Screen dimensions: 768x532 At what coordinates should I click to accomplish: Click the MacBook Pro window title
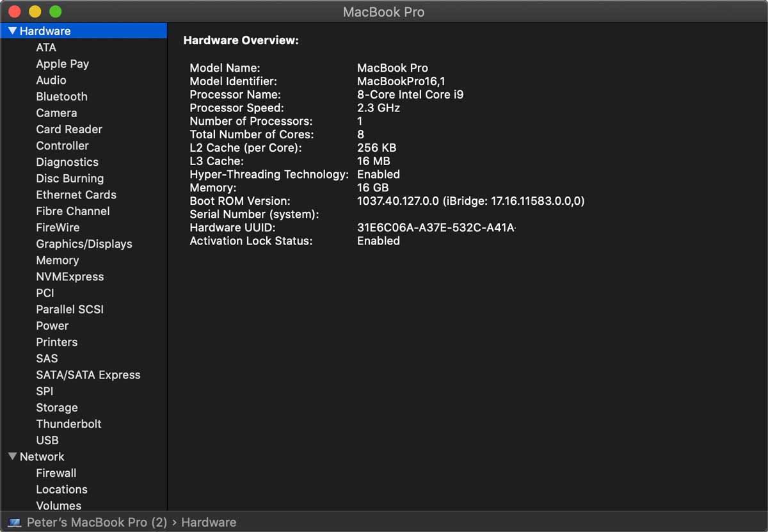point(383,12)
